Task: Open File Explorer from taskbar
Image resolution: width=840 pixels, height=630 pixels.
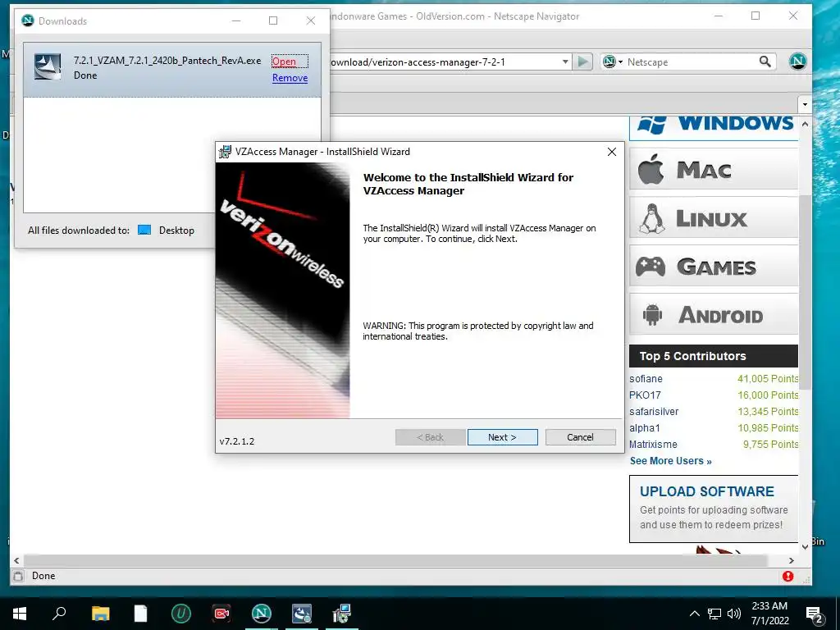Action: pyautogui.click(x=100, y=614)
